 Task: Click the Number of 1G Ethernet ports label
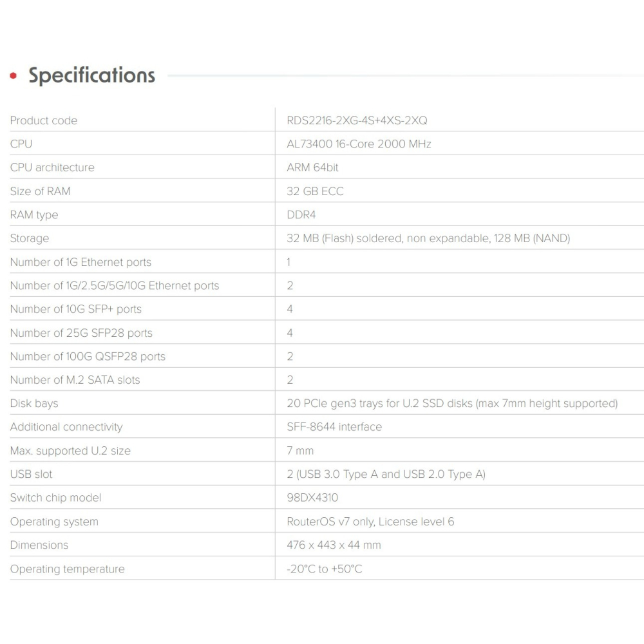pos(80,262)
